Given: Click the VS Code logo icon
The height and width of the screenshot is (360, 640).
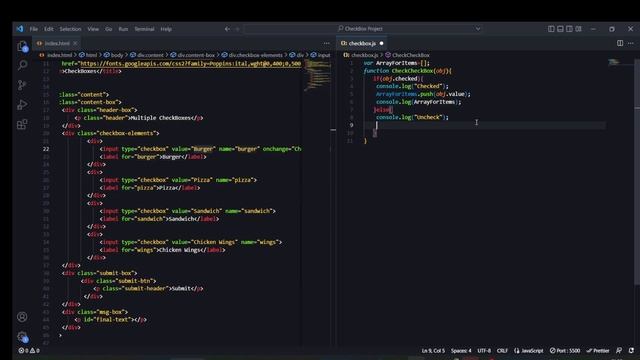Looking at the screenshot, I should click(x=20, y=29).
